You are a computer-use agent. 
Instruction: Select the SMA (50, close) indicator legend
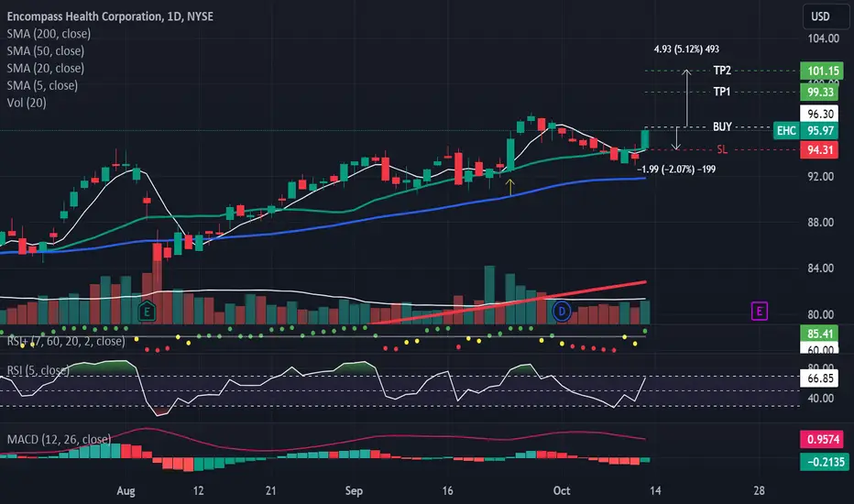point(45,51)
